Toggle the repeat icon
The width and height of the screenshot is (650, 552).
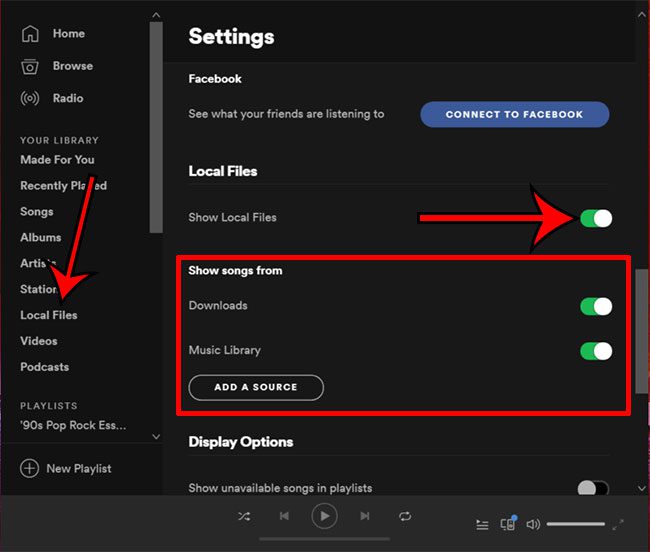(x=405, y=516)
